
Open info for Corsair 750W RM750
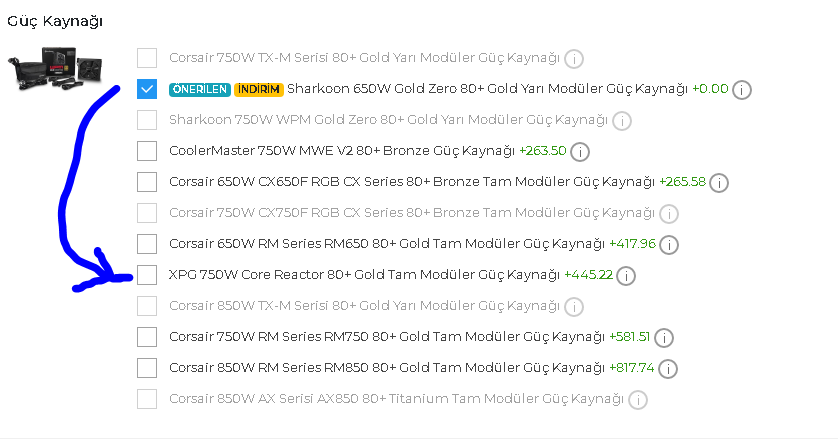click(x=664, y=338)
